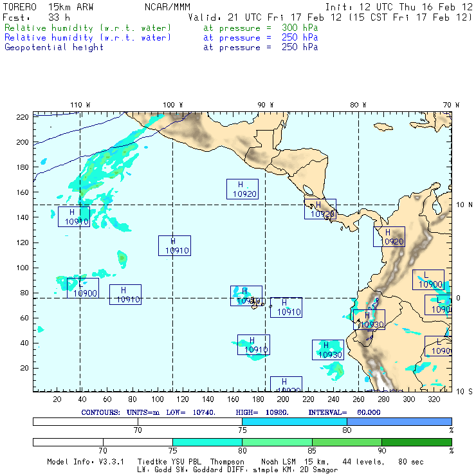
Task: Click the '85' label under lower color bar
Action: (x=312, y=450)
